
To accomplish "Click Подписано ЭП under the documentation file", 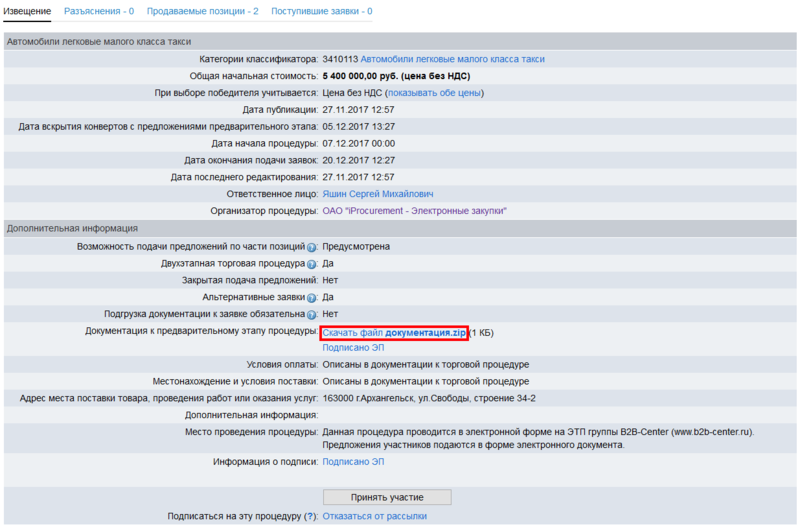I will 353,348.
